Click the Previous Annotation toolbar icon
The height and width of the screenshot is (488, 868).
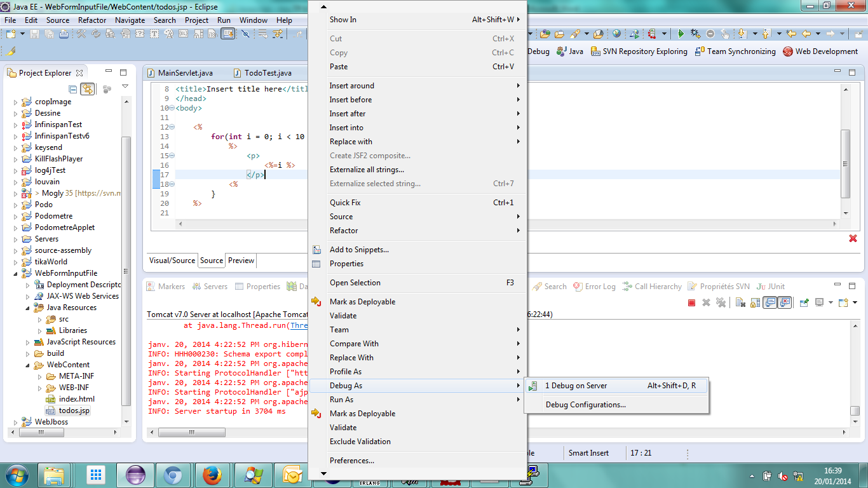click(766, 34)
